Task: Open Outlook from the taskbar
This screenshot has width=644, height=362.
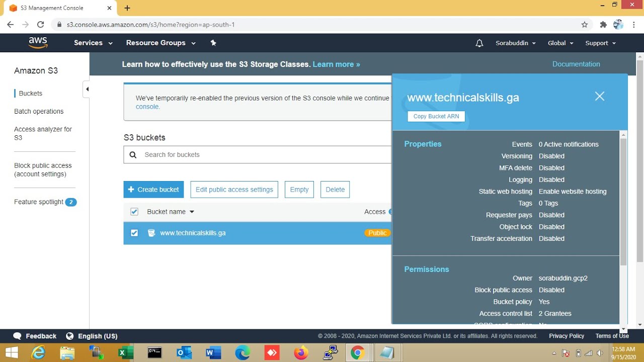Action: pyautogui.click(x=184, y=353)
